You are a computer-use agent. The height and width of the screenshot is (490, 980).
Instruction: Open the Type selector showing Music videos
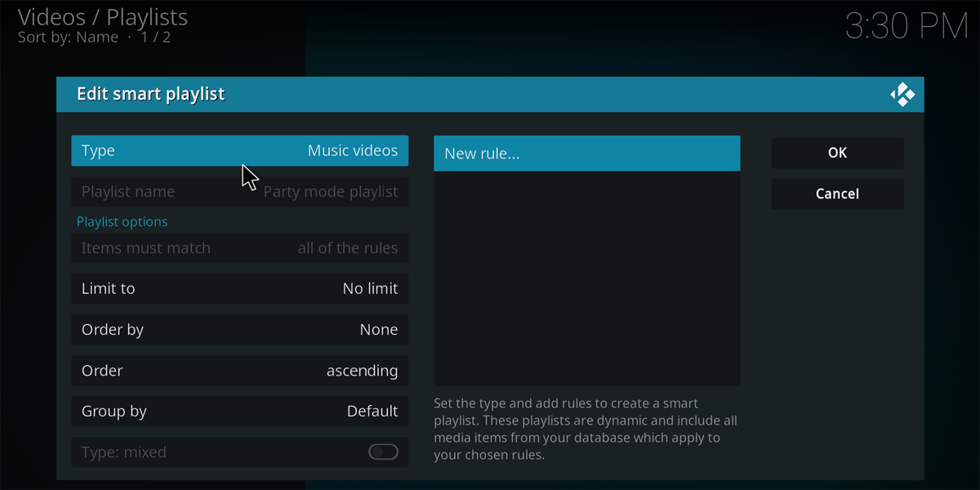coord(239,150)
